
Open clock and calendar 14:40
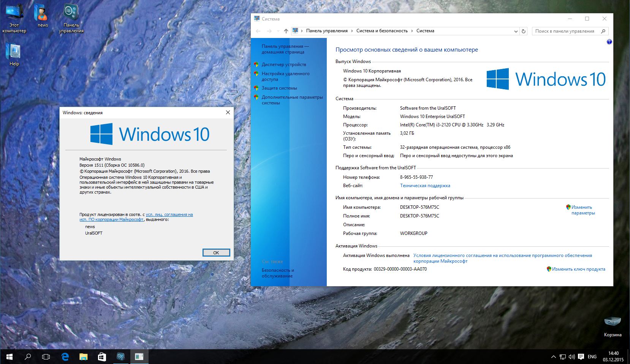[613, 356]
